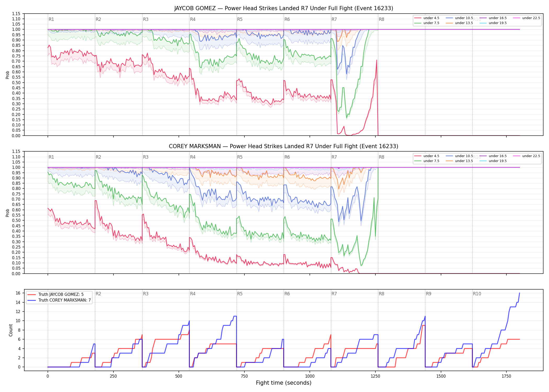This screenshot has height=392, width=549.
Task: Click the R4 round marker in top chart
Action: (193, 19)
